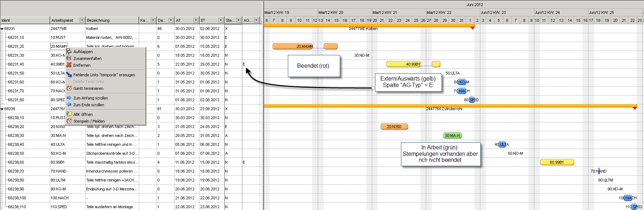Viewport: 644px width, 210px height.
Task: Click arrow icon for Zum Ende scrollen
Action: click(x=69, y=105)
